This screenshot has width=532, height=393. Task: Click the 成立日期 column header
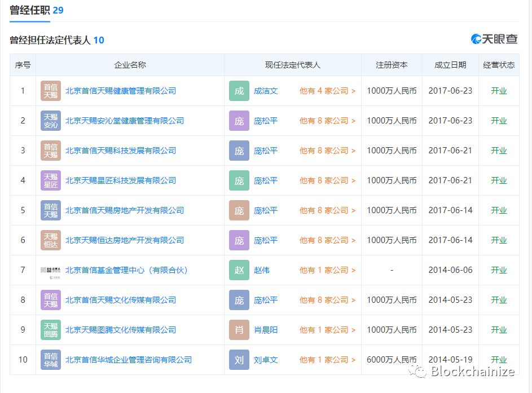450,65
